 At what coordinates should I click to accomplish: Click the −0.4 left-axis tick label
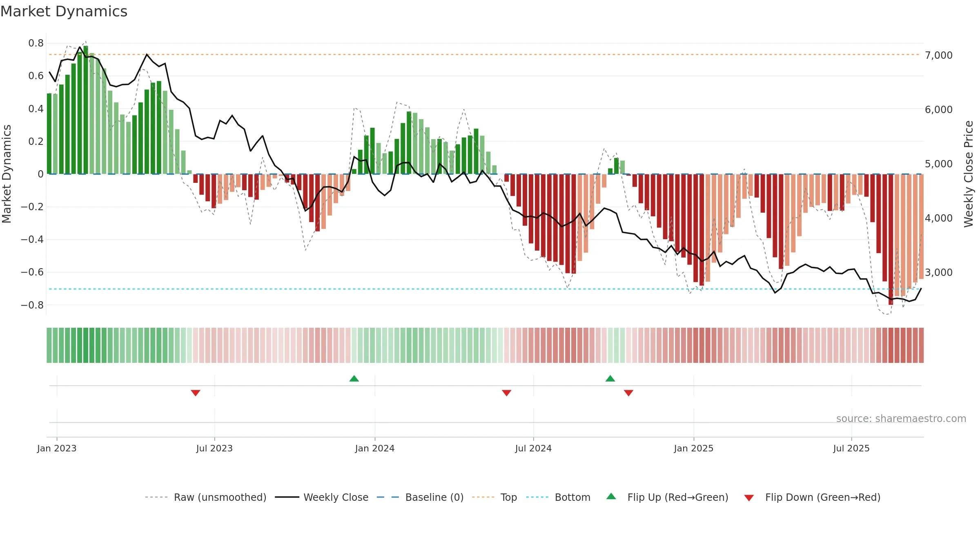click(x=32, y=239)
